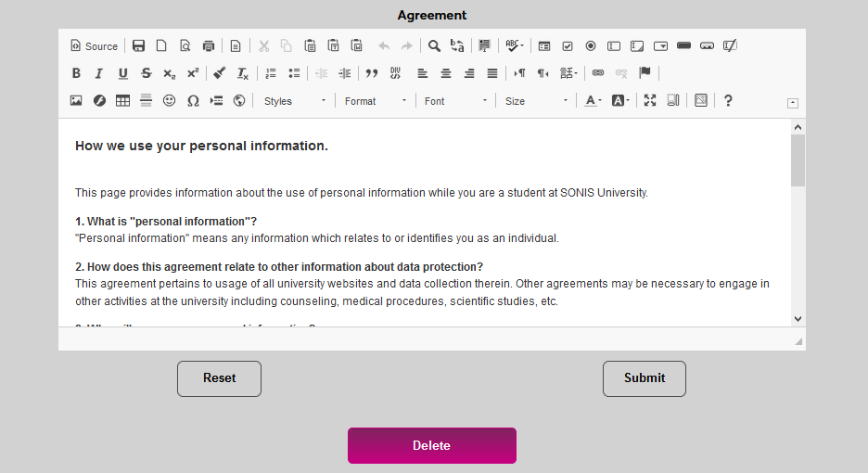Click the Reset button
Image resolution: width=868 pixels, height=473 pixels.
click(219, 378)
